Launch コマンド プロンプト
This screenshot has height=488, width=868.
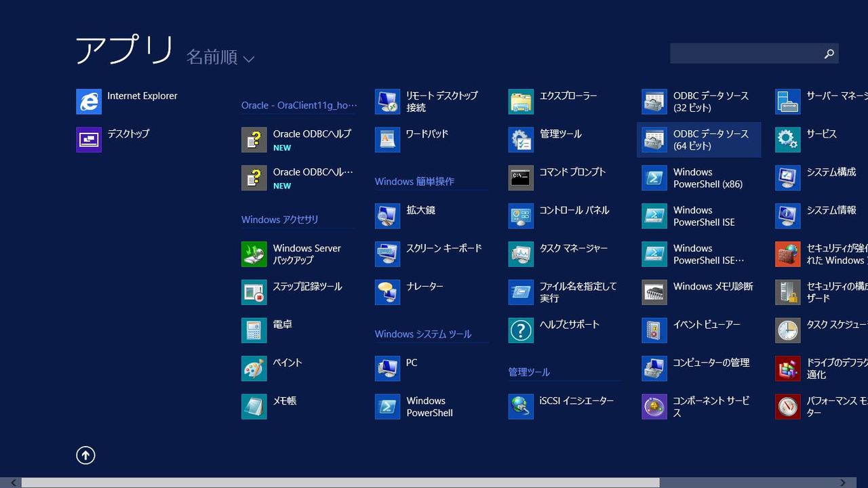click(557, 178)
